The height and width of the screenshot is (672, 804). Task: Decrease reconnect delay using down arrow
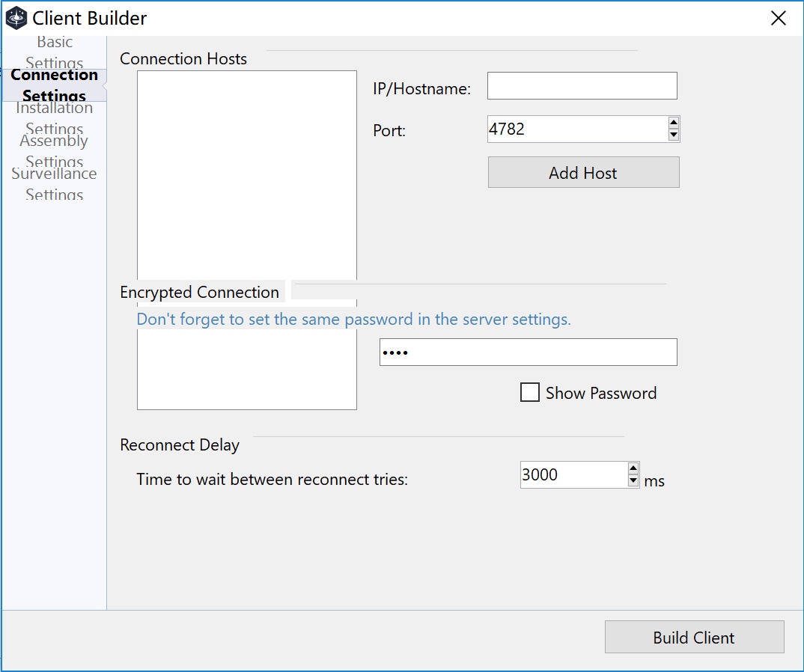pos(633,480)
